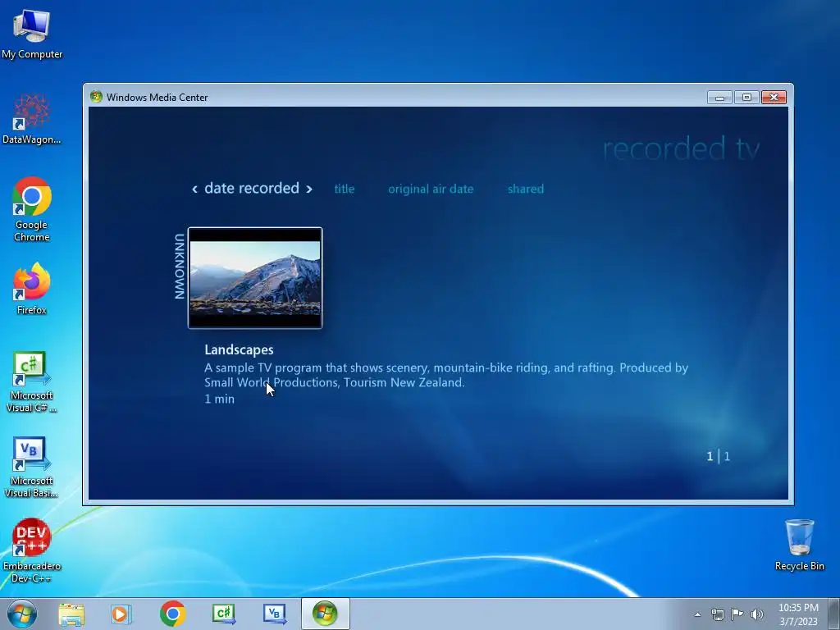Viewport: 840px width, 630px height.
Task: Click the Landscapes title text
Action: point(239,349)
